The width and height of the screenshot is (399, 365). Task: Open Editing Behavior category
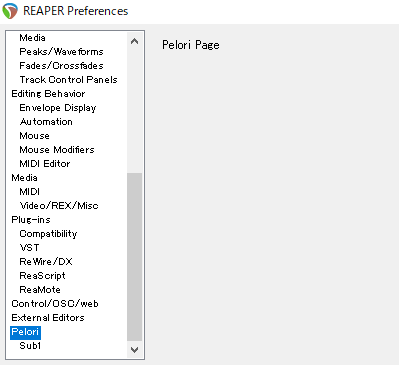pyautogui.click(x=48, y=94)
